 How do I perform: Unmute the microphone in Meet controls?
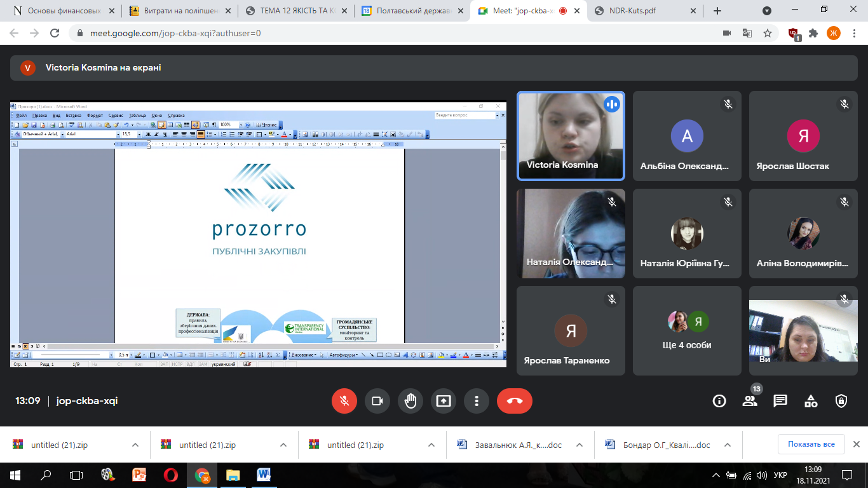344,401
